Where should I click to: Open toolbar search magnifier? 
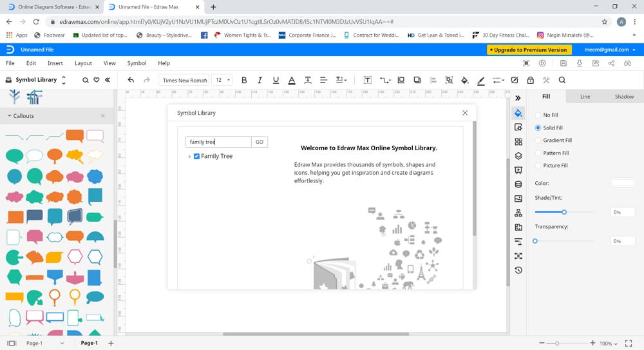(562, 80)
